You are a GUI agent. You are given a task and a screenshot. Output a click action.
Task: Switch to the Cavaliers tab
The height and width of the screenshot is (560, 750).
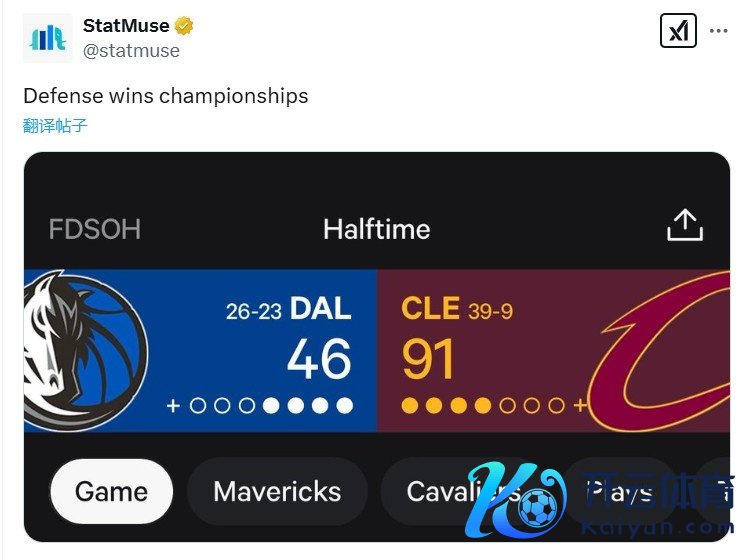463,492
